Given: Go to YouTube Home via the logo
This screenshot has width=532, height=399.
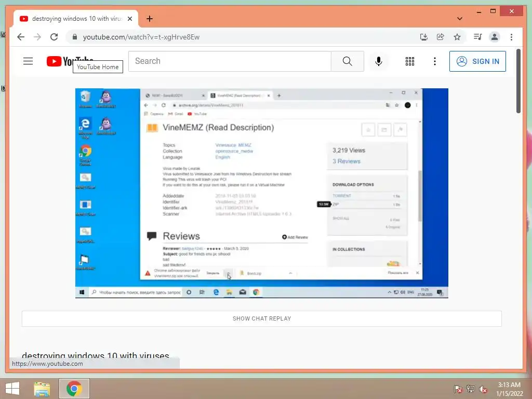Looking at the screenshot, I should [x=70, y=61].
